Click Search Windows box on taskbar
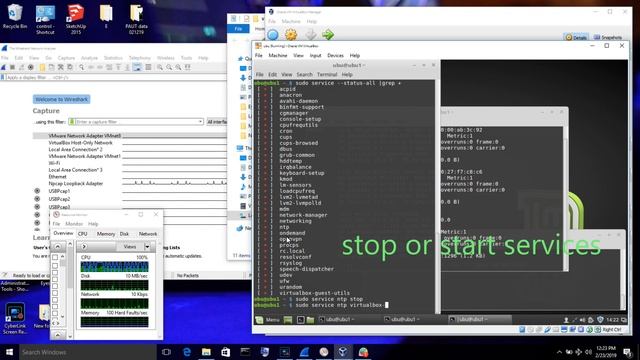Image resolution: width=640 pixels, height=360 pixels. [x=88, y=352]
